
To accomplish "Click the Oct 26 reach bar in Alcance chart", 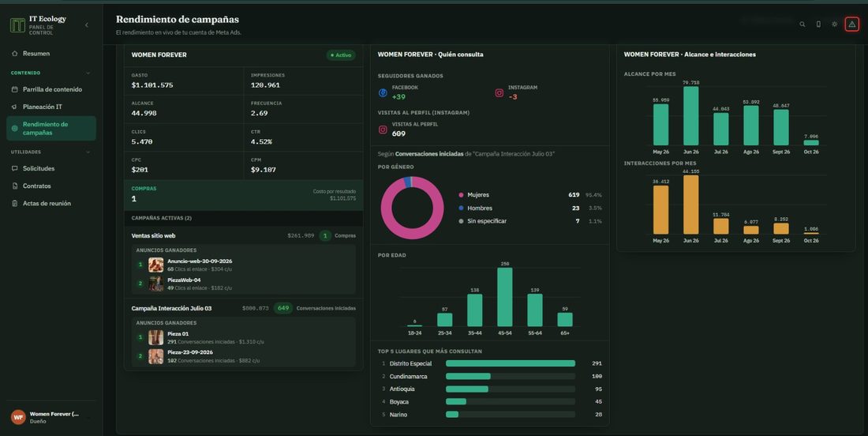I will click(x=811, y=142).
